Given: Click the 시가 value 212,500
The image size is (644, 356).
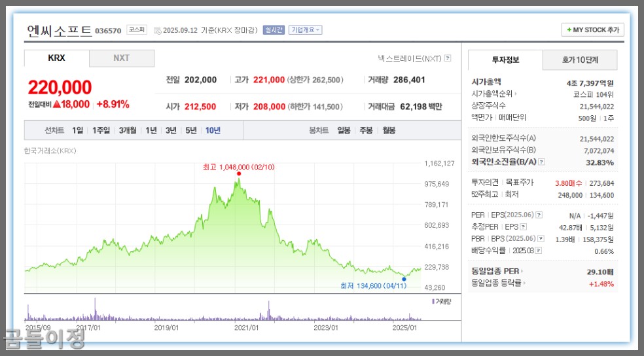Looking at the screenshot, I should coord(200,107).
